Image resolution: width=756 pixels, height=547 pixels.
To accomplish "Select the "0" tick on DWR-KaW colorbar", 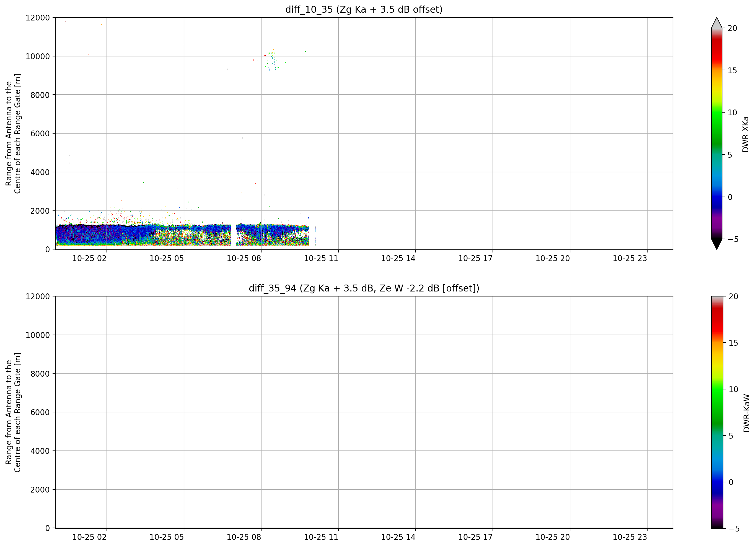I will [731, 482].
